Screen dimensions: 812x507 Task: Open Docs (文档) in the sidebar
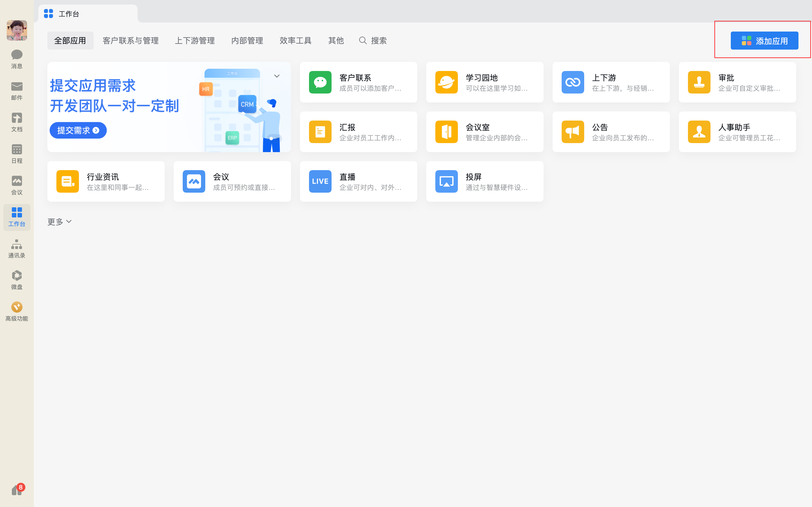point(17,122)
